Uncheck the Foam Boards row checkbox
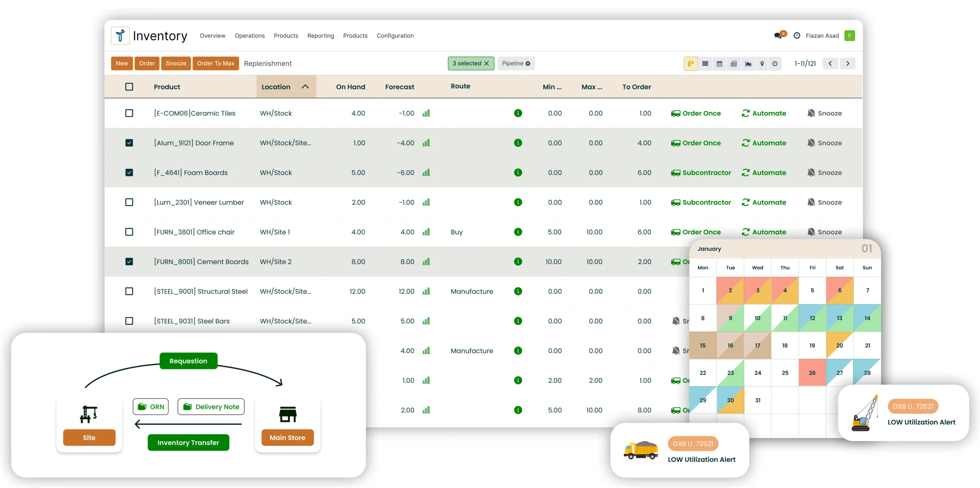Image resolution: width=980 pixels, height=488 pixels. pos(129,173)
